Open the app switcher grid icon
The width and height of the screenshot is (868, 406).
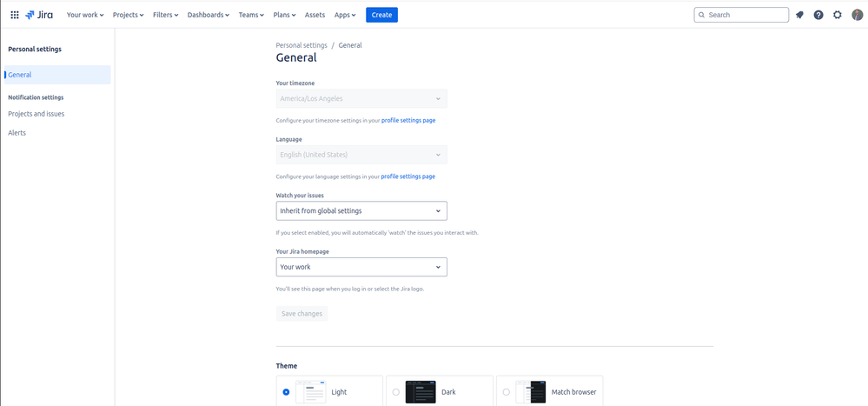(15, 15)
